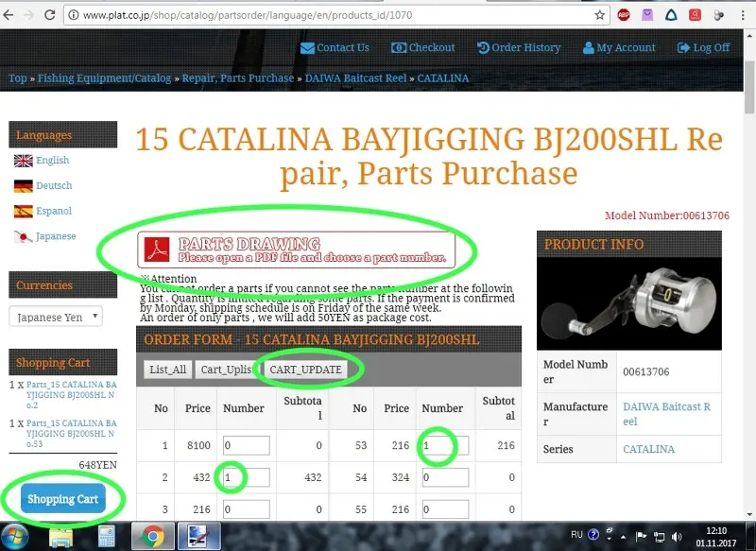Click Log Off
Image resolution: width=756 pixels, height=551 pixels.
(712, 47)
